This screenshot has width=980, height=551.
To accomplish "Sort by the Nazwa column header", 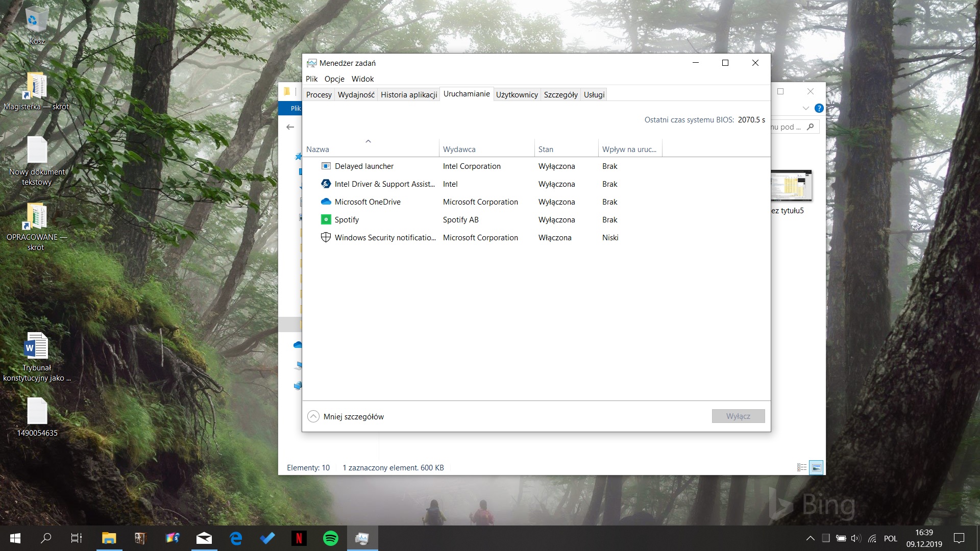I will [x=317, y=149].
